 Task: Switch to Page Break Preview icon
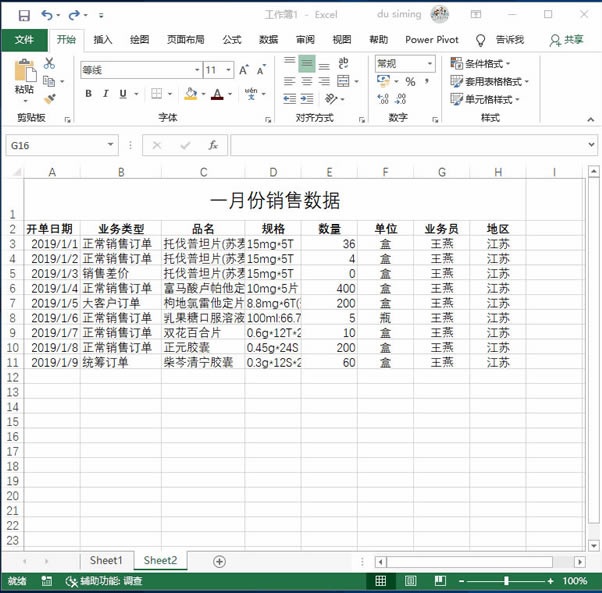(x=440, y=581)
